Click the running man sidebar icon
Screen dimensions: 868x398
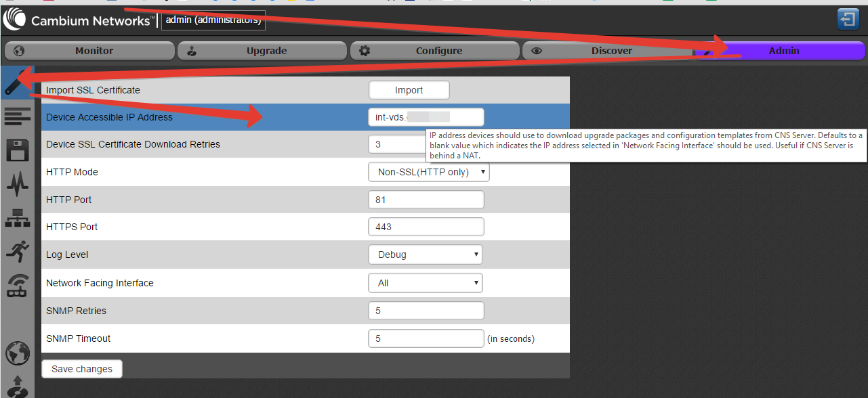(x=17, y=251)
